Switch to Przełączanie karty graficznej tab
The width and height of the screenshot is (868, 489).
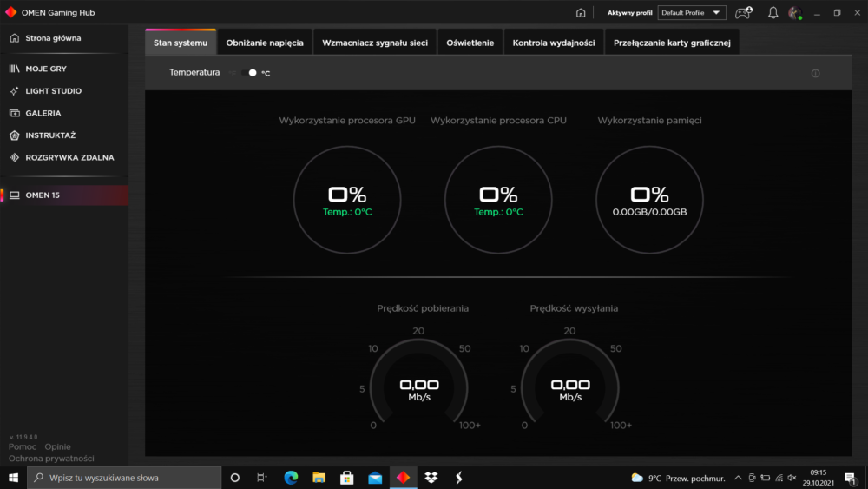point(672,43)
